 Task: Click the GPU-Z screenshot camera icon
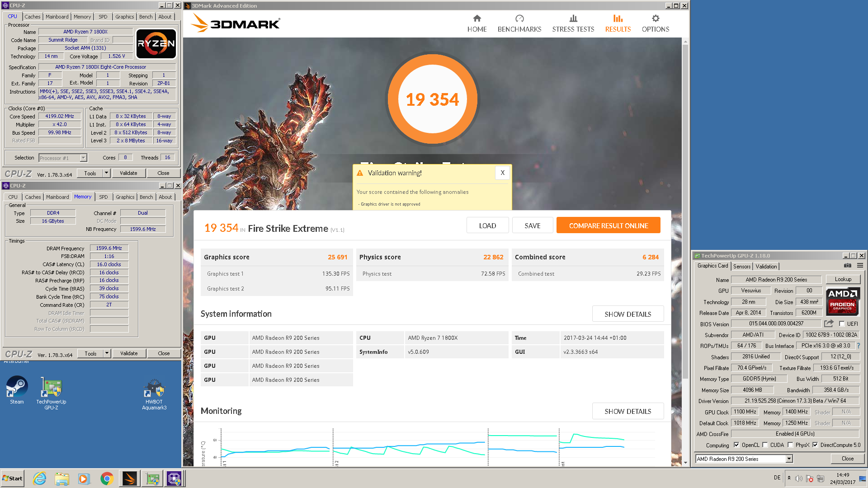pyautogui.click(x=848, y=266)
